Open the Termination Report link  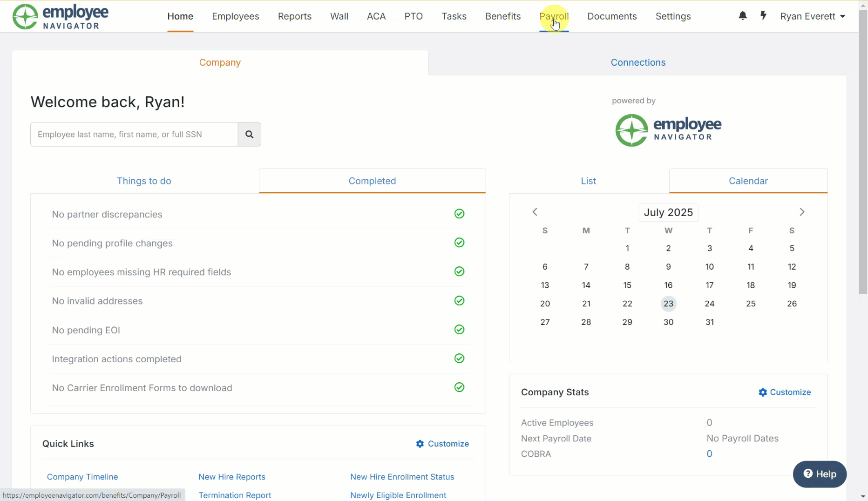[x=235, y=495]
